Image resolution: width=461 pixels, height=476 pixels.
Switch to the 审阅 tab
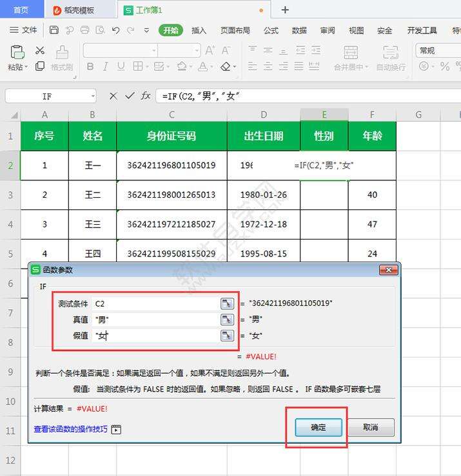pos(328,30)
